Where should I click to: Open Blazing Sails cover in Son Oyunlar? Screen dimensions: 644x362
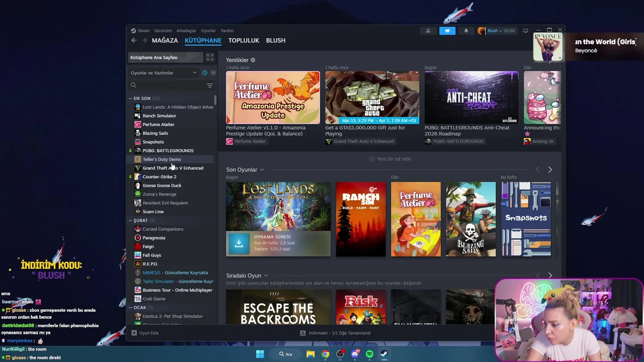471,219
